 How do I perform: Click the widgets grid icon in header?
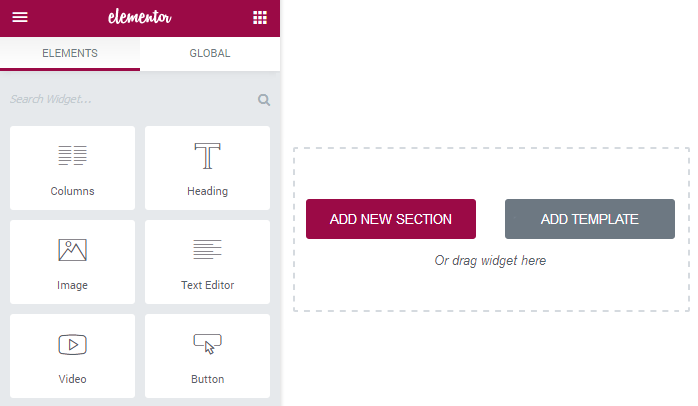click(260, 18)
